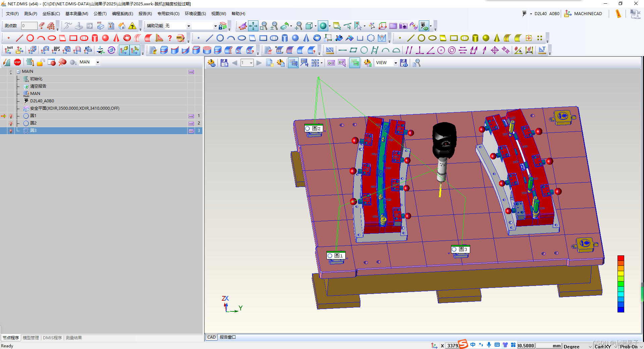Click the home position icon
This screenshot has width=644, height=349.
tap(122, 26)
